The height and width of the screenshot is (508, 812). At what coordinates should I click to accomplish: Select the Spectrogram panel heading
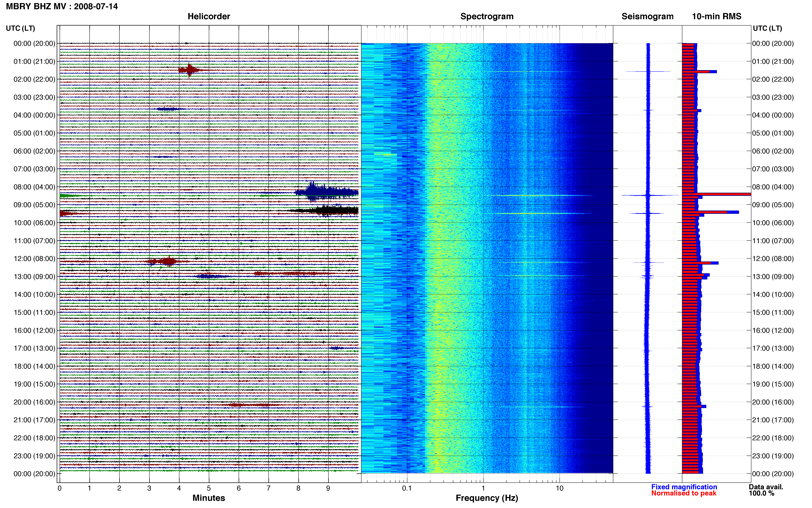point(487,16)
